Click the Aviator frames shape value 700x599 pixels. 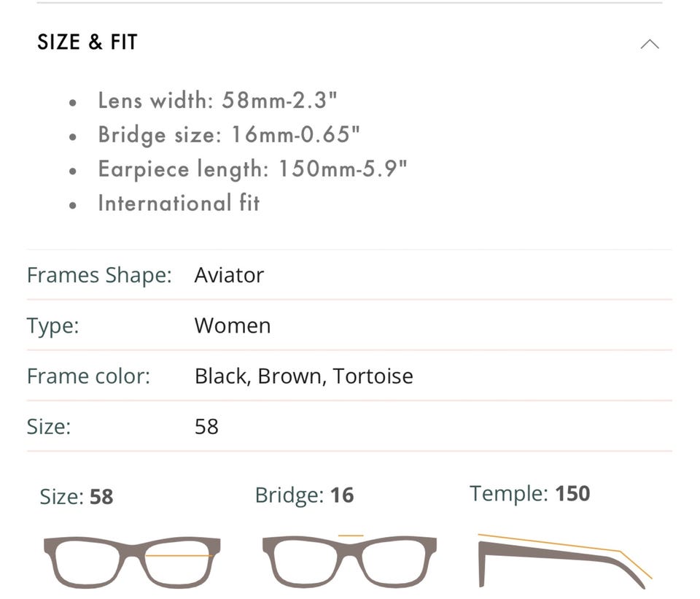tap(229, 275)
